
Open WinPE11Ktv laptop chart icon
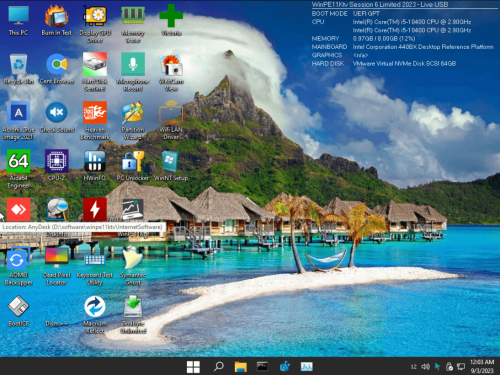tap(133, 209)
